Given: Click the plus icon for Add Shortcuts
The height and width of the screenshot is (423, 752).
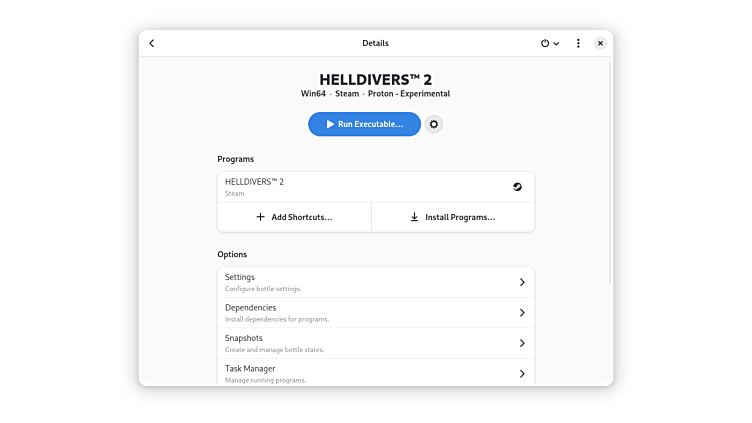Looking at the screenshot, I should [x=261, y=217].
